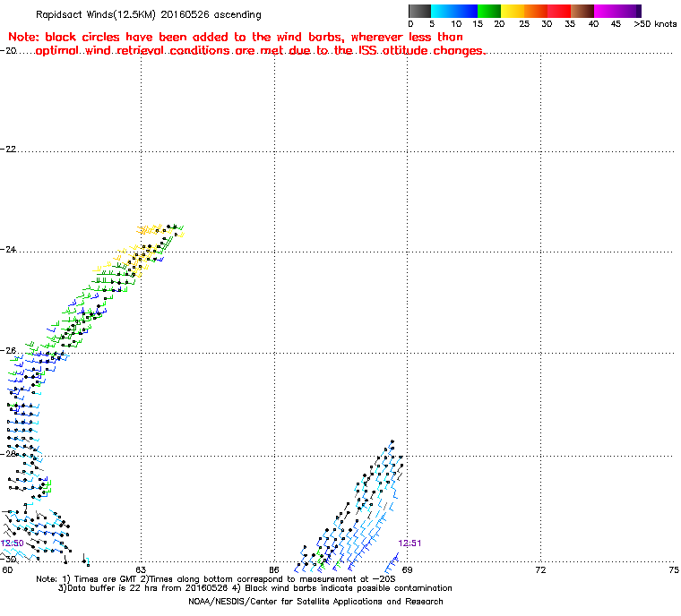Click the purple 12:50 time stamp
This screenshot has height=616, width=681.
click(x=13, y=543)
